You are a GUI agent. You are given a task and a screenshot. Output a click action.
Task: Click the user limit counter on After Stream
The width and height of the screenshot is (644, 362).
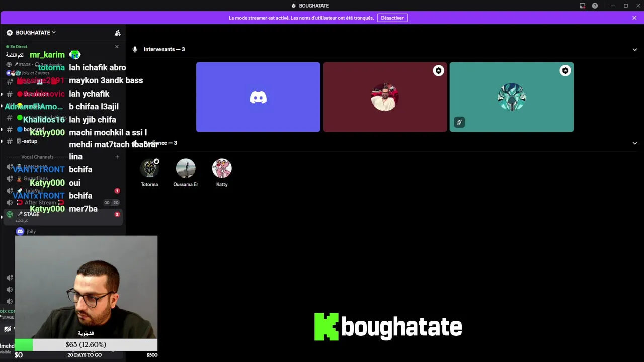(111, 203)
